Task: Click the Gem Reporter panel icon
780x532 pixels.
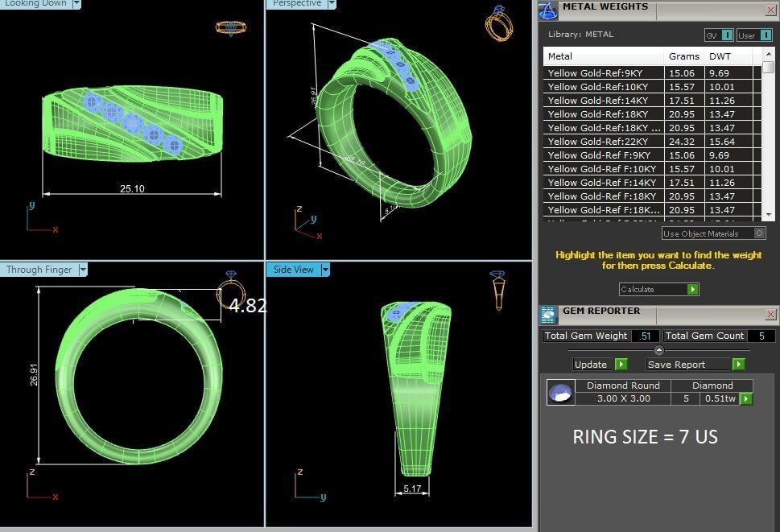Action: click(x=548, y=314)
